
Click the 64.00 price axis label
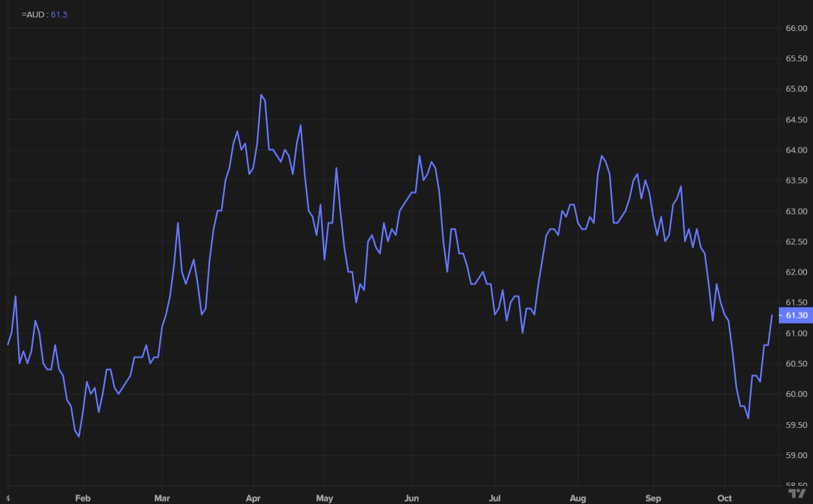tap(797, 150)
